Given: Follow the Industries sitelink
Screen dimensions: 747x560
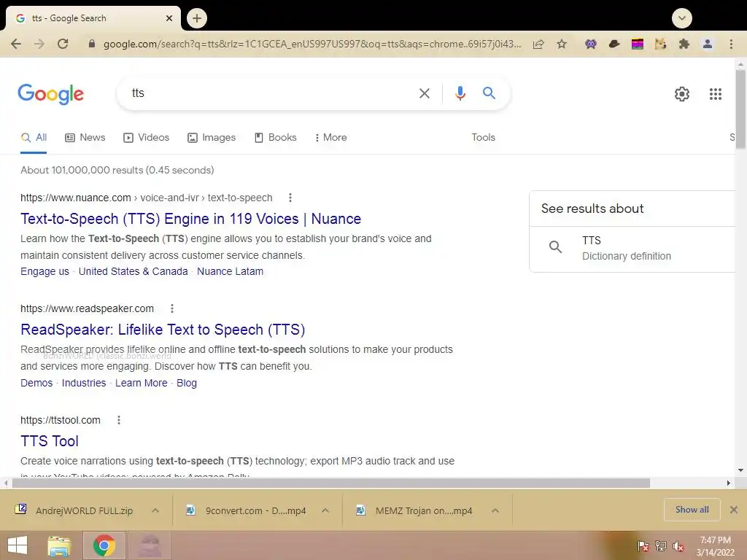Looking at the screenshot, I should point(84,383).
